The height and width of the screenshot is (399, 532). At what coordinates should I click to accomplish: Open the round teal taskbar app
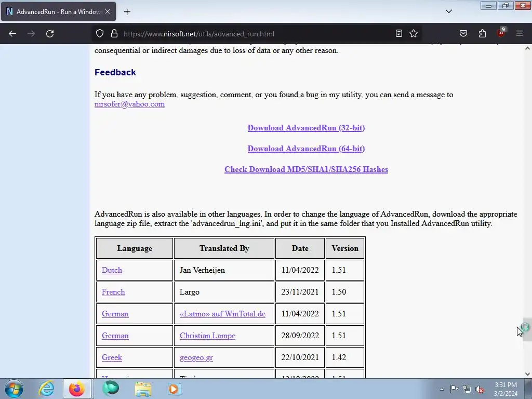pyautogui.click(x=111, y=389)
